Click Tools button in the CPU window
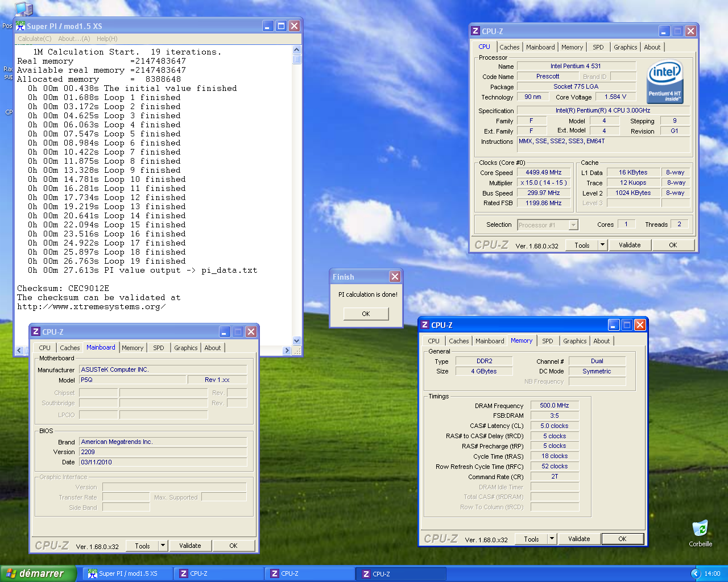Viewport: 728px width, 582px height. click(x=582, y=245)
